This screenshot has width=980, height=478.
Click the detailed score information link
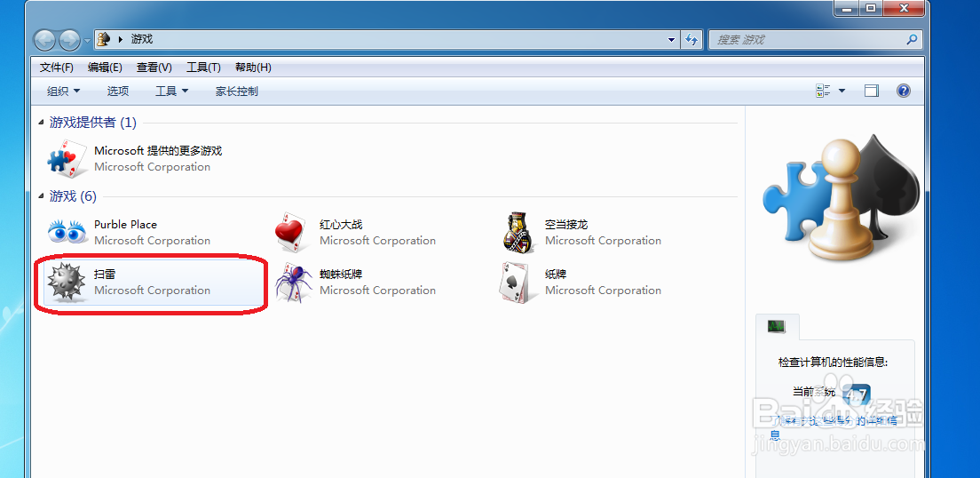[833, 427]
